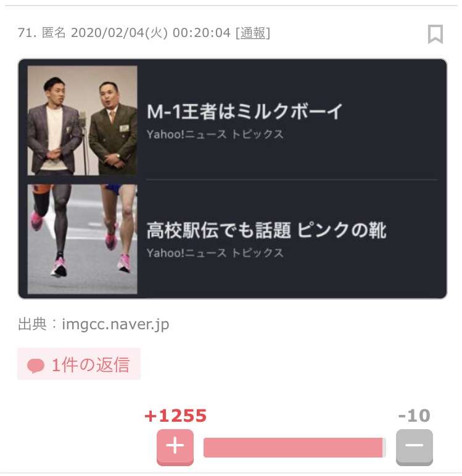Click the plus upvote button
The width and height of the screenshot is (462, 476).
tap(175, 447)
